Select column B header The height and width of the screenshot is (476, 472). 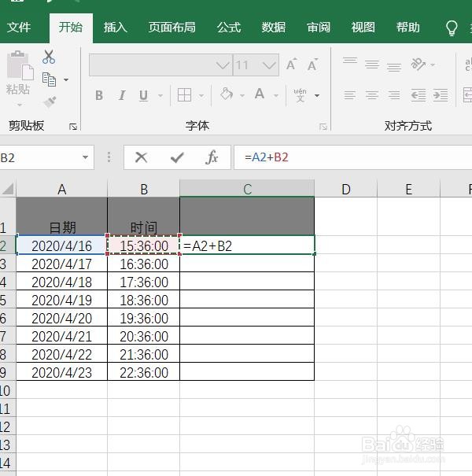click(144, 189)
